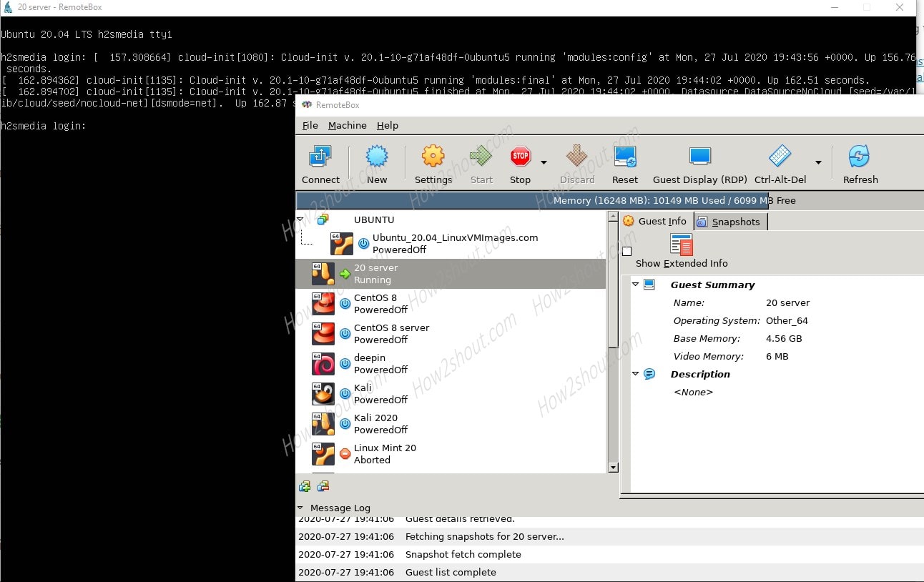Click the deepin powered-off status icon
924x582 pixels.
point(345,364)
